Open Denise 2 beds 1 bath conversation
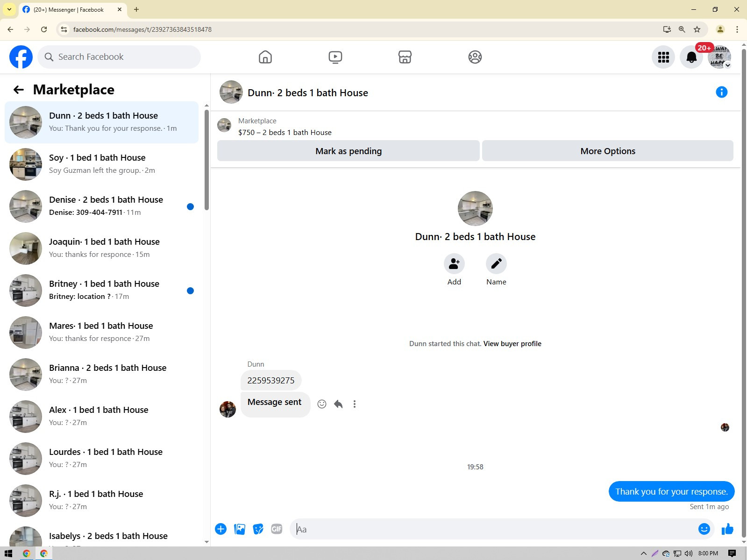 tap(101, 206)
